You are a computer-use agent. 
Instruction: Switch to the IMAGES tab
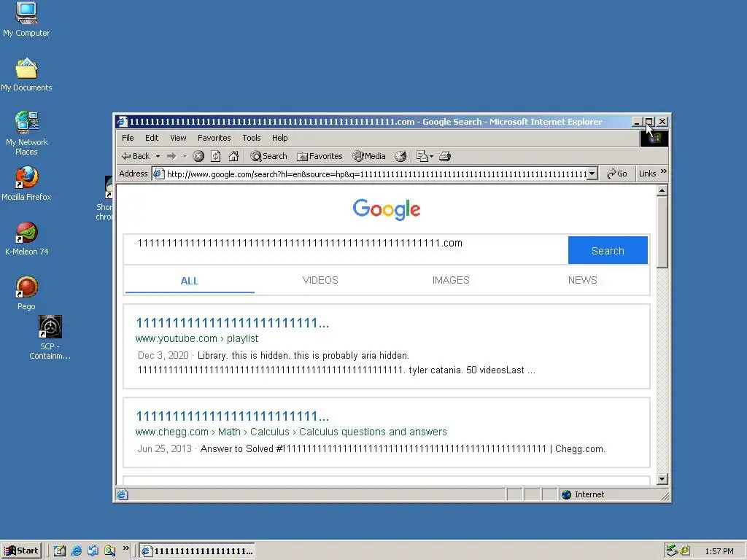(451, 281)
